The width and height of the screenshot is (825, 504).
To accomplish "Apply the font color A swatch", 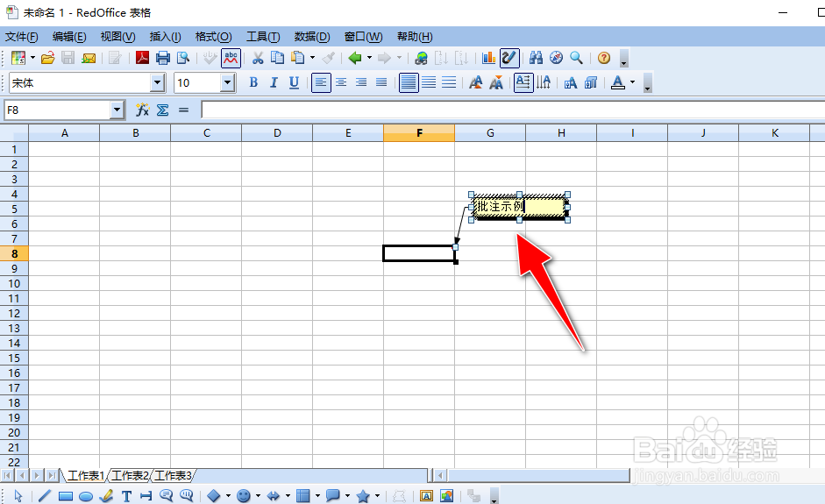I will (x=618, y=82).
